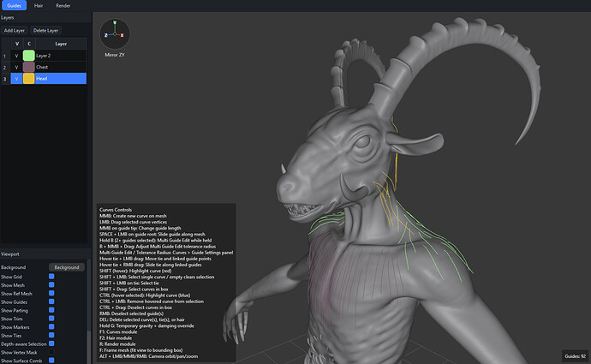
Task: Click the 'F2: Hair module' help line
Action: point(116,338)
